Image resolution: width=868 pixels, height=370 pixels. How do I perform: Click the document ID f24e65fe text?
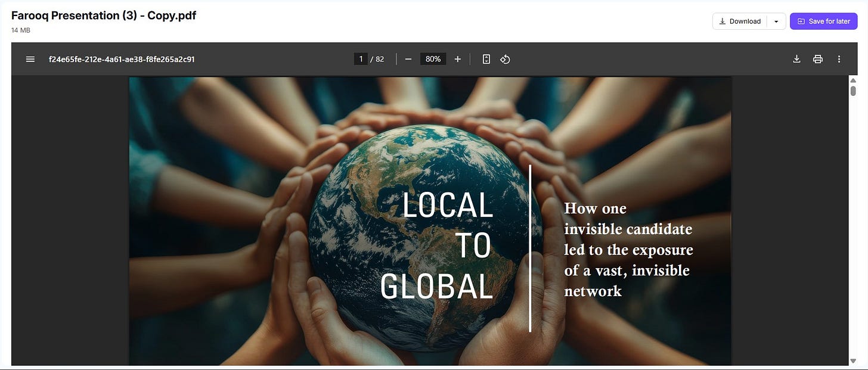point(122,59)
